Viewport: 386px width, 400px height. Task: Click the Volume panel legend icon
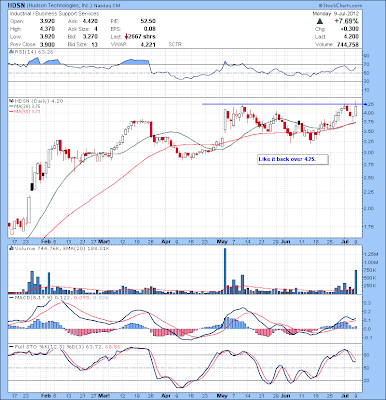[11, 248]
